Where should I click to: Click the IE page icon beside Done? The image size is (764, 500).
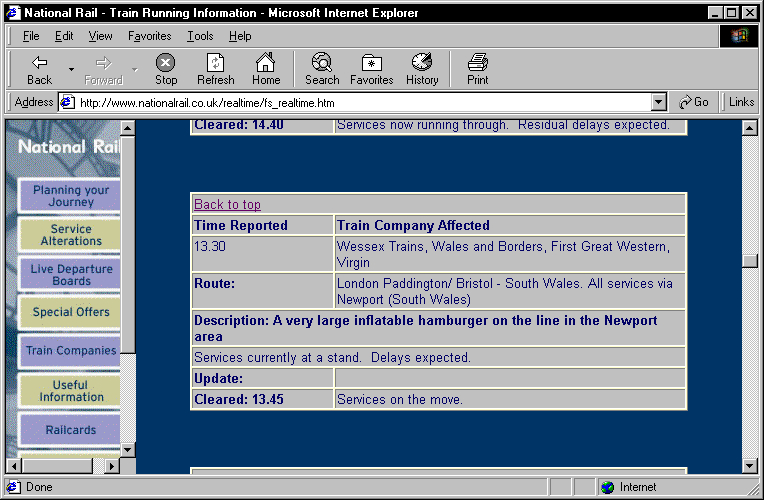pyautogui.click(x=13, y=487)
